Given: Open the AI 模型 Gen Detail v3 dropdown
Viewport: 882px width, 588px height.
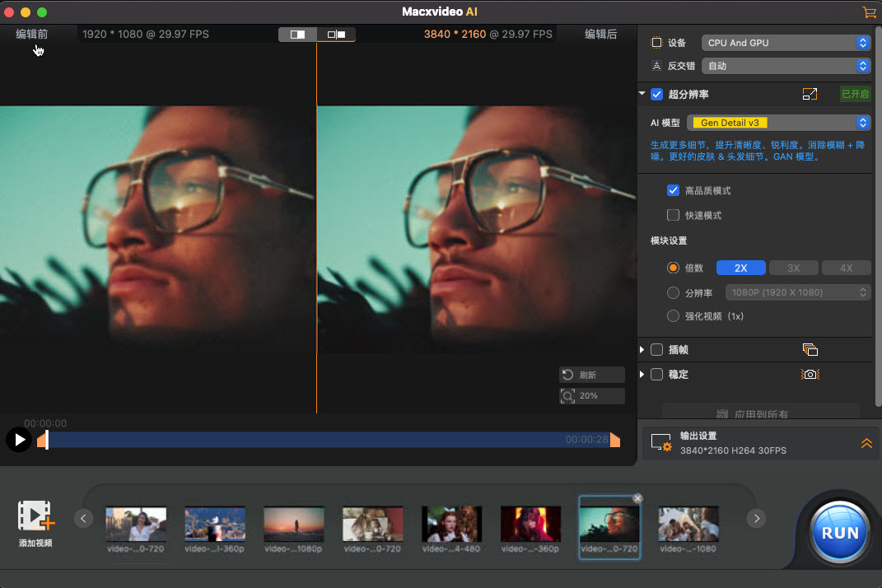Looking at the screenshot, I should (x=778, y=122).
